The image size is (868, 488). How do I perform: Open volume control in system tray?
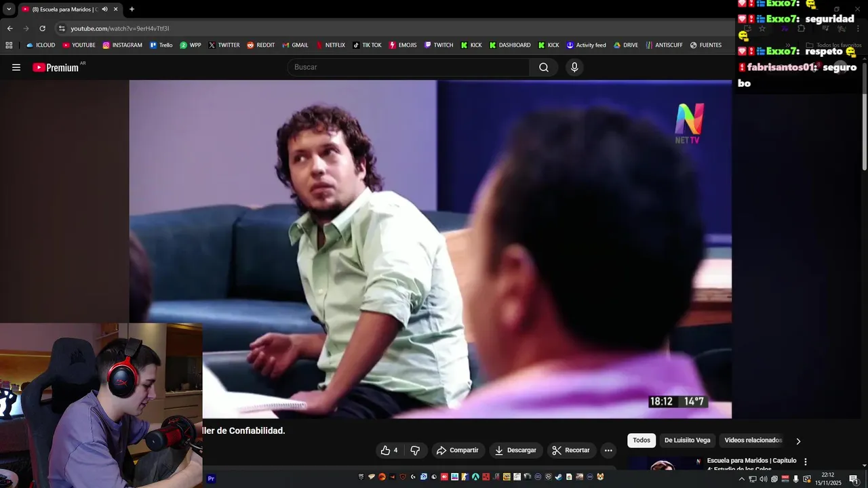pyautogui.click(x=763, y=479)
